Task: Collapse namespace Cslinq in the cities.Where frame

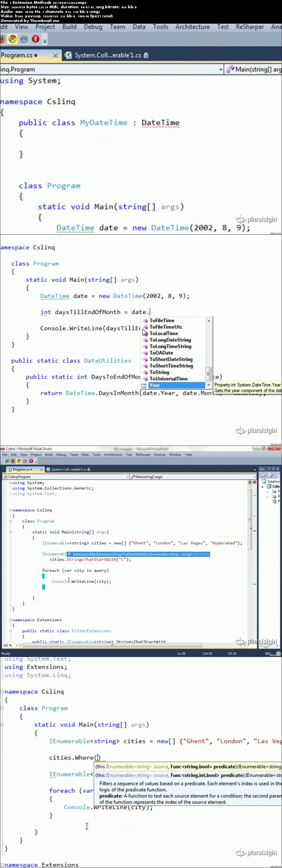Action: point(2,692)
